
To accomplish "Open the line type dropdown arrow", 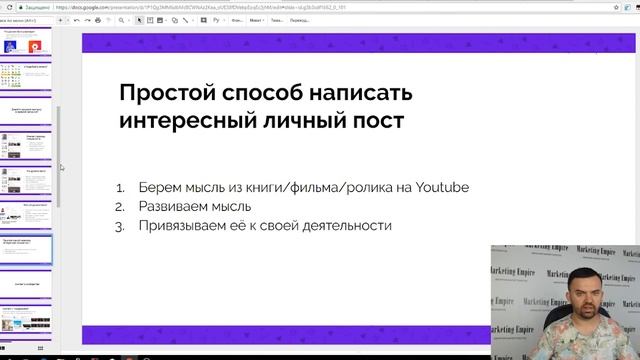I will pyautogui.click(x=193, y=20).
